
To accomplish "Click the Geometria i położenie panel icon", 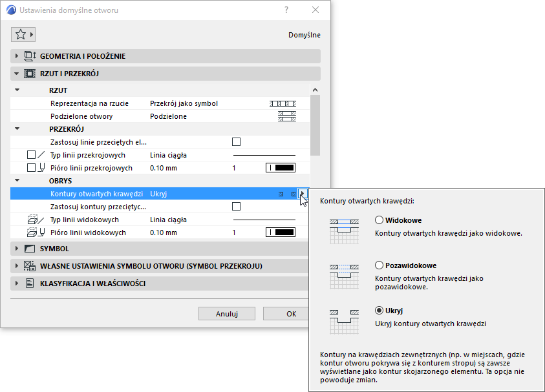I will click(x=30, y=56).
